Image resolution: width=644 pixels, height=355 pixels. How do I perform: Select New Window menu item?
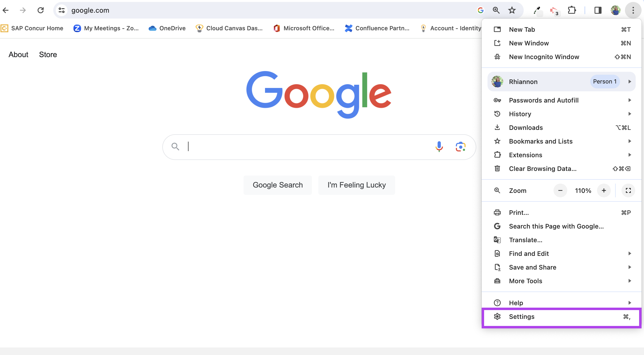[562, 43]
